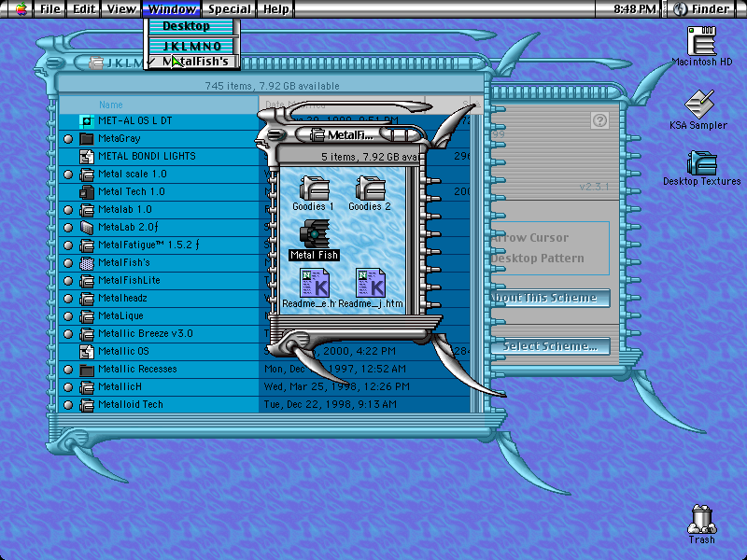Expand the MetalFatigue 1.5.2 folder disclosure control
Viewport: 747px width, 560px height.
click(x=68, y=245)
